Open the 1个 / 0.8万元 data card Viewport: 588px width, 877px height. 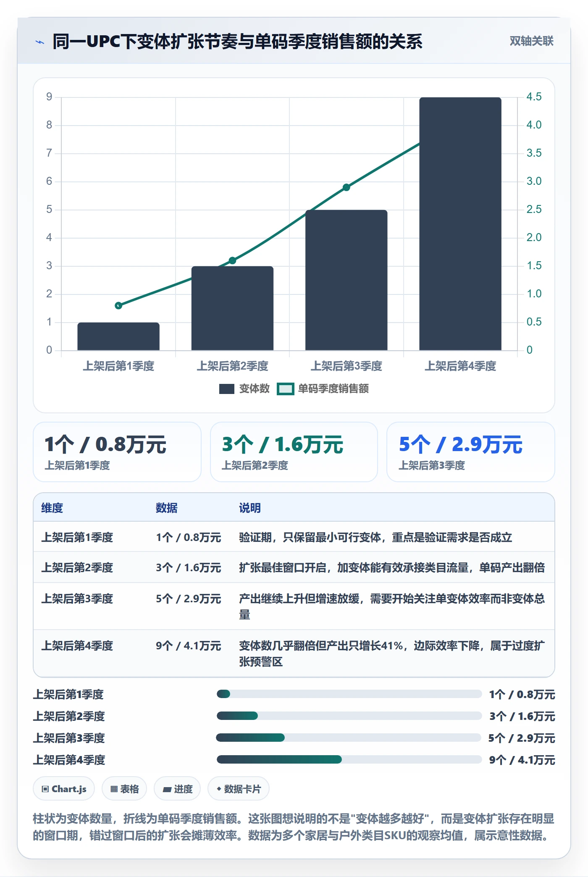click(117, 452)
